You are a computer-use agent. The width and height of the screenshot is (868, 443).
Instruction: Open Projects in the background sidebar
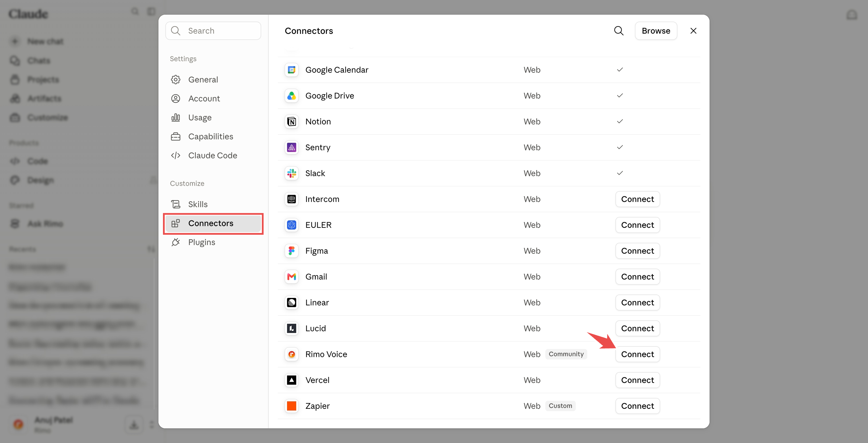(x=35, y=80)
